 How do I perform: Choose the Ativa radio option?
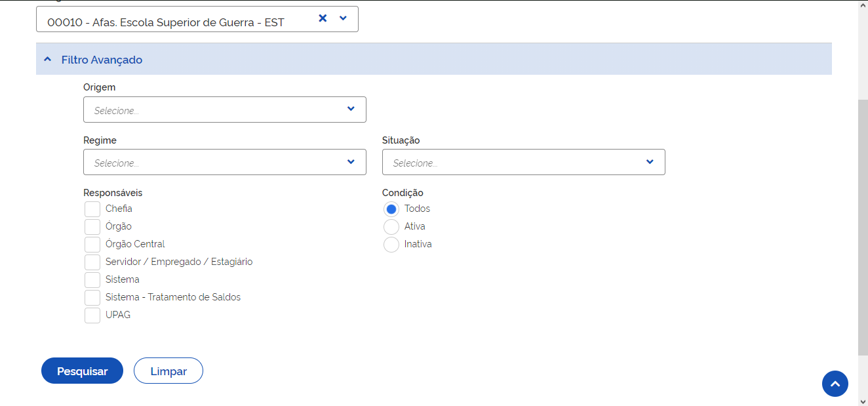391,227
